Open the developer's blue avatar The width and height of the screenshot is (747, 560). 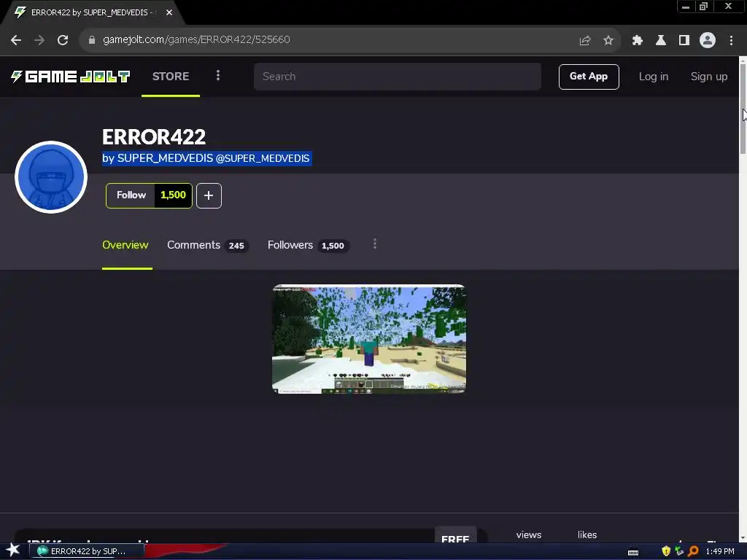coord(51,177)
